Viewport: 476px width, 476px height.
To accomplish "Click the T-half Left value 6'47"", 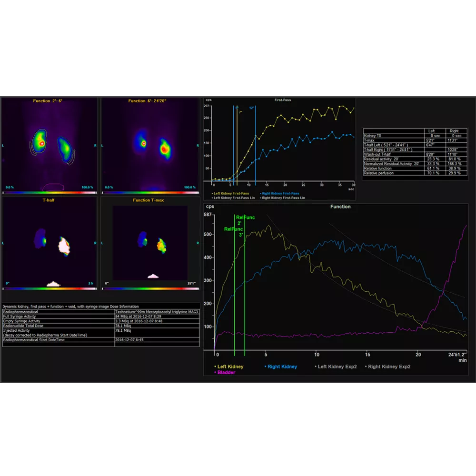I will click(430, 145).
